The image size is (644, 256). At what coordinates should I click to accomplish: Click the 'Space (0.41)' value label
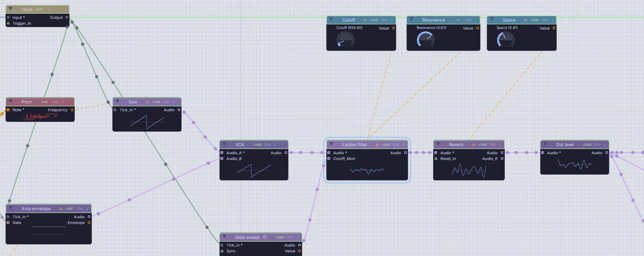pyautogui.click(x=507, y=28)
